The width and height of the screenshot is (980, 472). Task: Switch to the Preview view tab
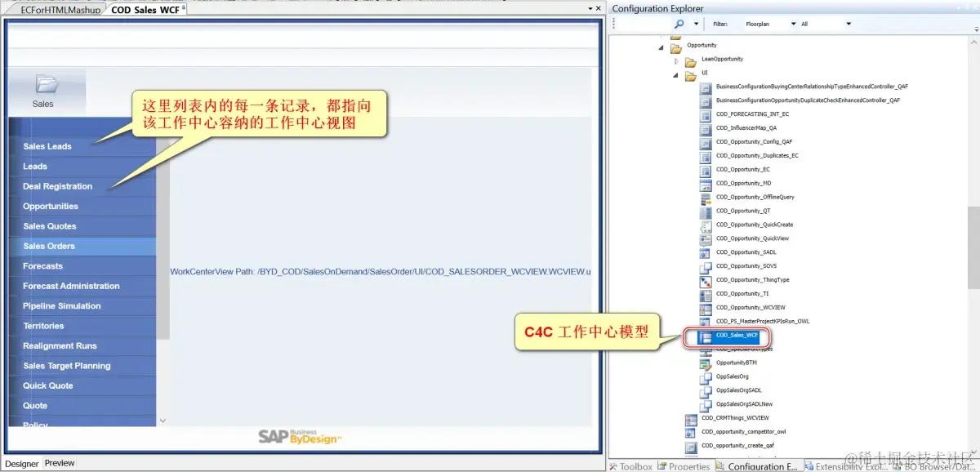click(x=60, y=463)
